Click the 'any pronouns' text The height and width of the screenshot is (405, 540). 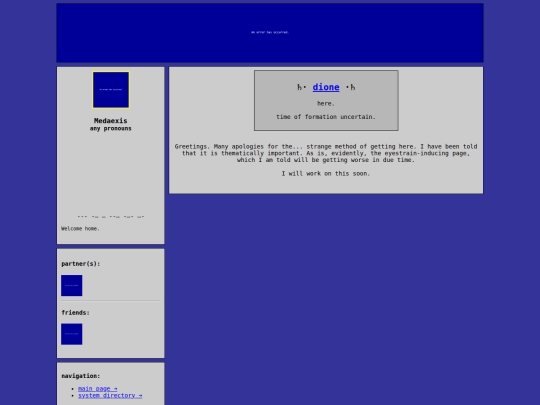tap(111, 128)
